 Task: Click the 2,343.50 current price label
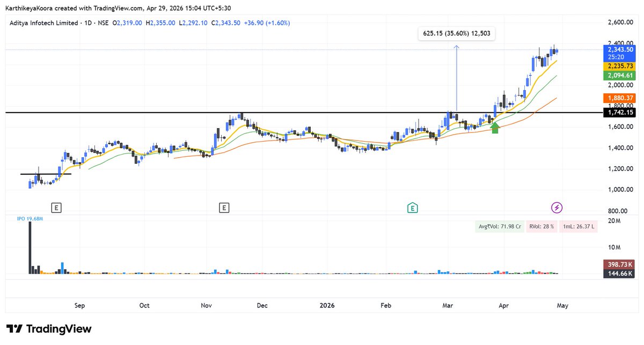tap(619, 49)
